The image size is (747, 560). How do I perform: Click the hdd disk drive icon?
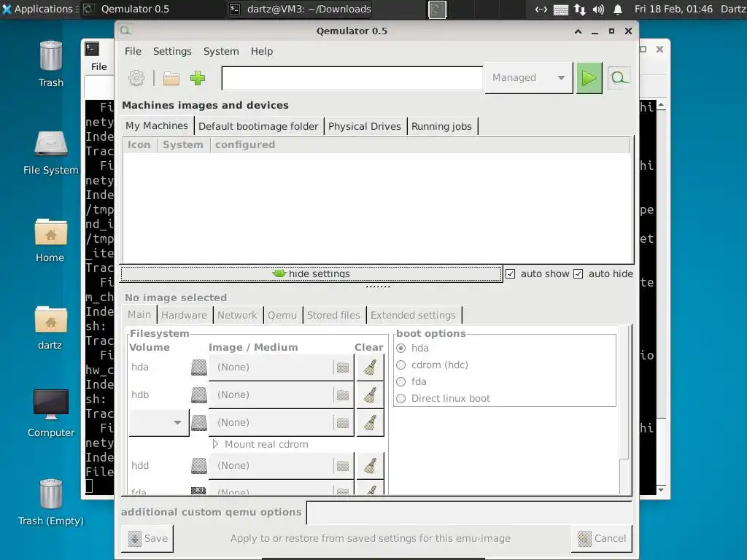tap(199, 466)
